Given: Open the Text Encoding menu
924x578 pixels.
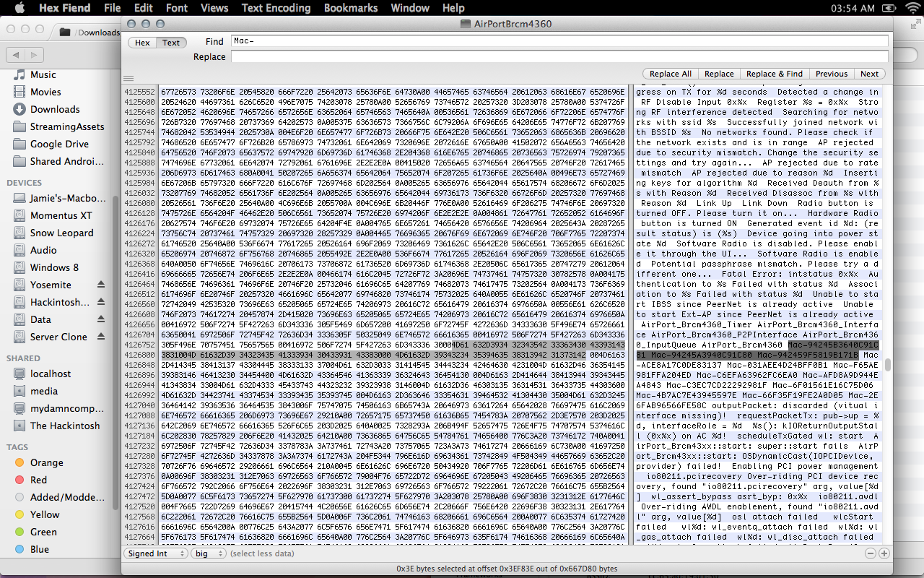Looking at the screenshot, I should (276, 8).
